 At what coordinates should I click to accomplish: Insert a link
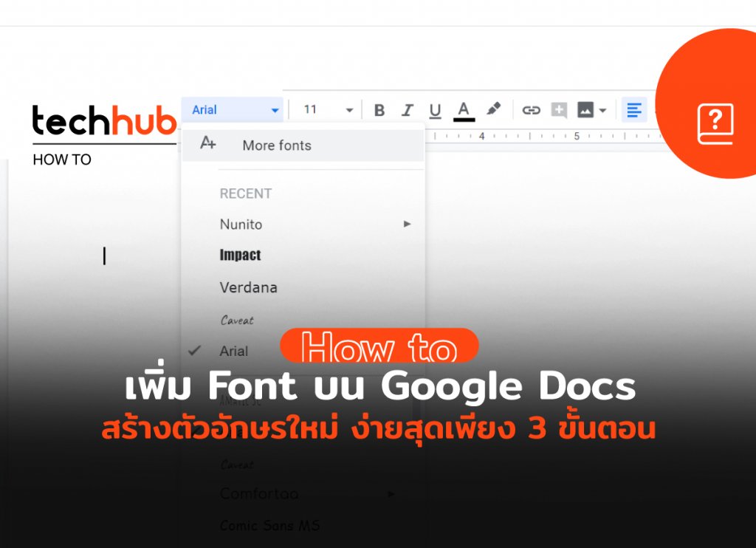[x=531, y=109]
